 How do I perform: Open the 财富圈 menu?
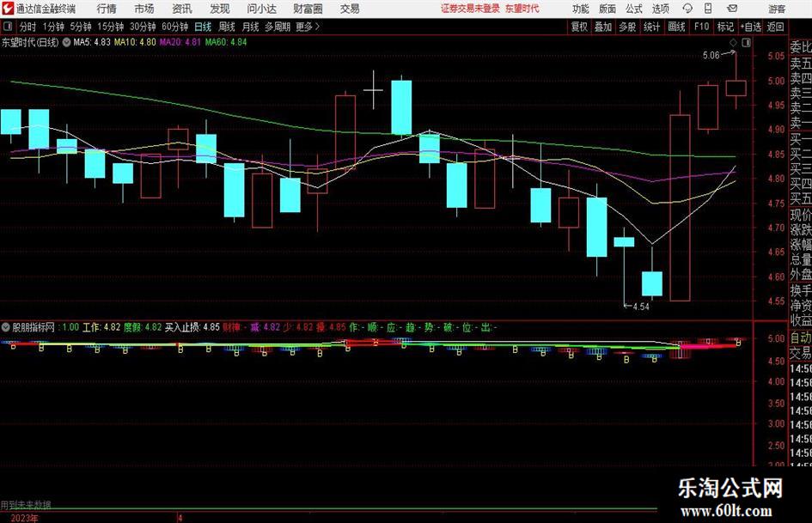[x=308, y=9]
